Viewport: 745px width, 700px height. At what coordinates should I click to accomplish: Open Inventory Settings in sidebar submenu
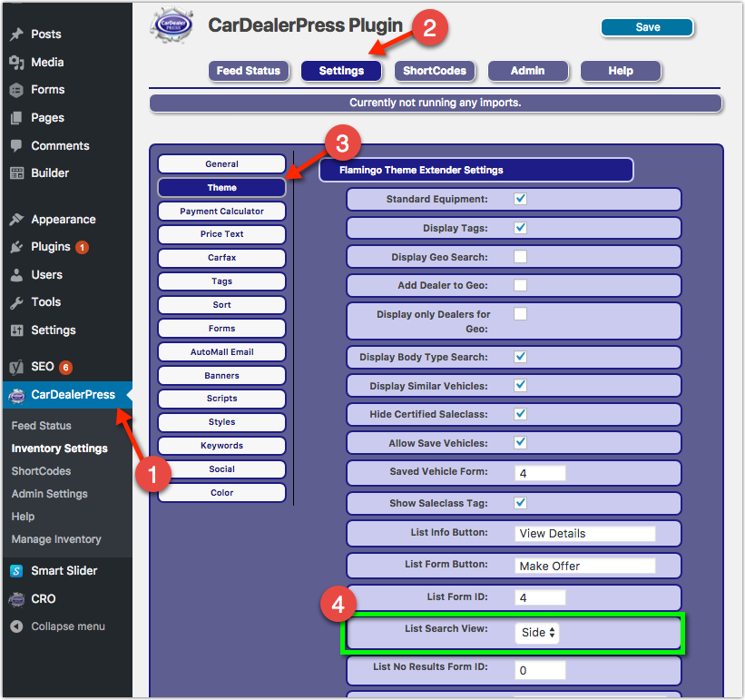click(x=59, y=449)
